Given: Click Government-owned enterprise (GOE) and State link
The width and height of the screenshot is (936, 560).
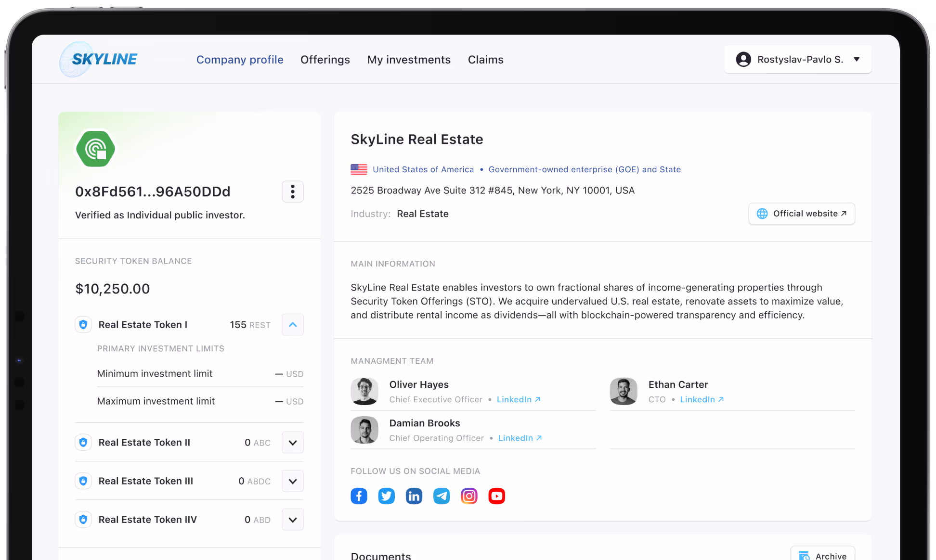Looking at the screenshot, I should (585, 169).
